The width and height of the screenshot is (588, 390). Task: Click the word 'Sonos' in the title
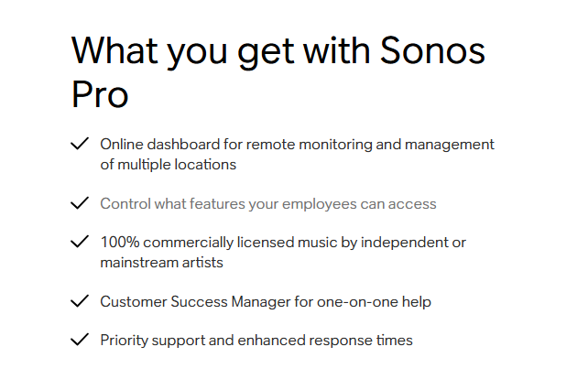[x=432, y=50]
